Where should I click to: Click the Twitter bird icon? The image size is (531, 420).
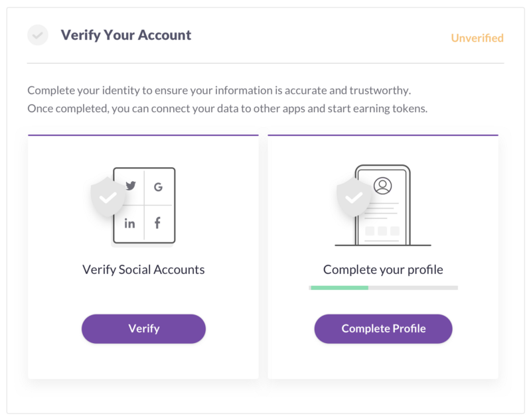pyautogui.click(x=130, y=186)
